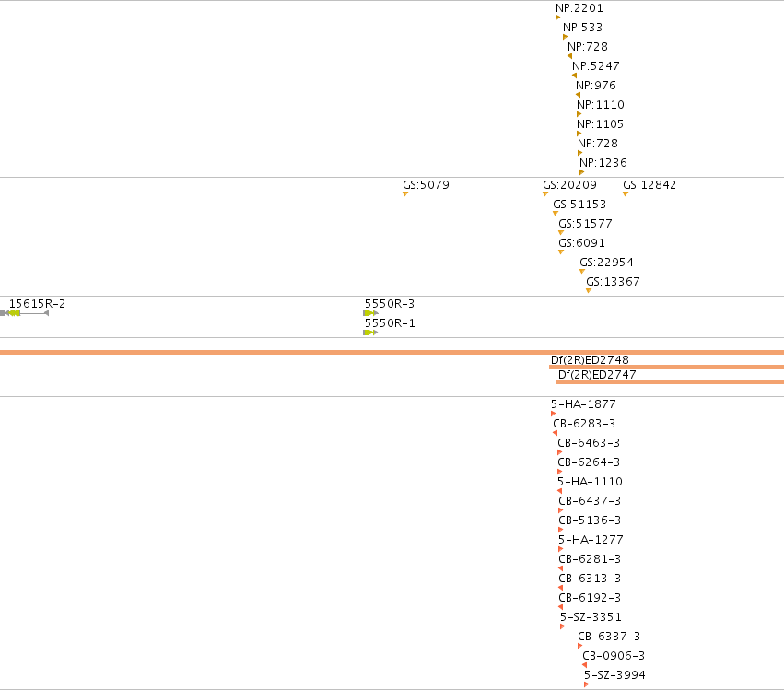This screenshot has height=690, width=784.
Task: Select the CB-6281-3 label
Action: click(x=590, y=559)
